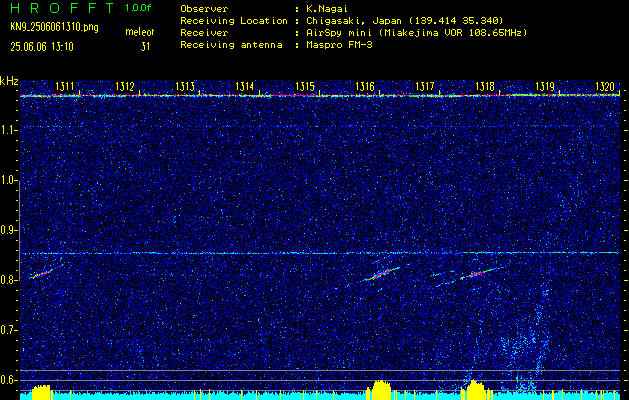Select the 1318 time marker
The height and width of the screenshot is (400, 629).
(485, 86)
